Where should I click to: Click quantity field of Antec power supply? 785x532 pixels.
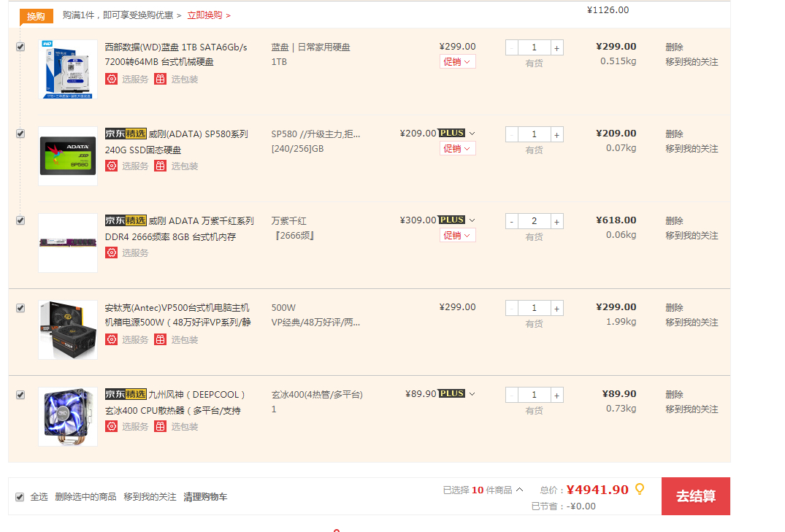click(535, 308)
